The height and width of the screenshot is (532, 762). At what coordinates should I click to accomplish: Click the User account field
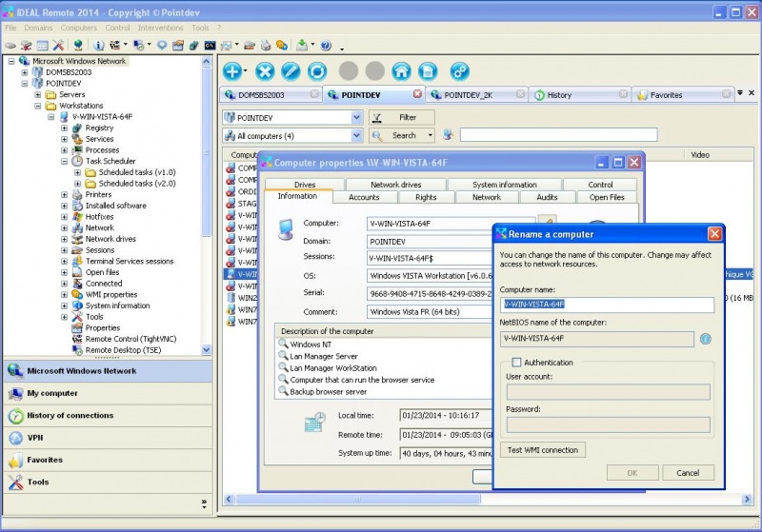click(608, 392)
